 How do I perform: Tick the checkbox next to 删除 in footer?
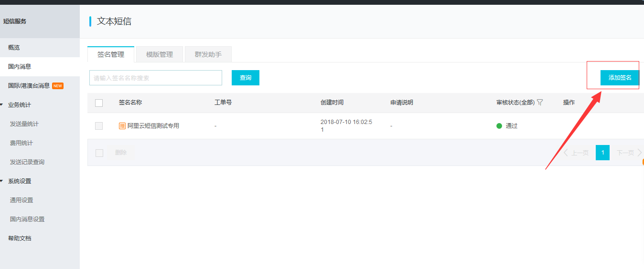tap(99, 153)
